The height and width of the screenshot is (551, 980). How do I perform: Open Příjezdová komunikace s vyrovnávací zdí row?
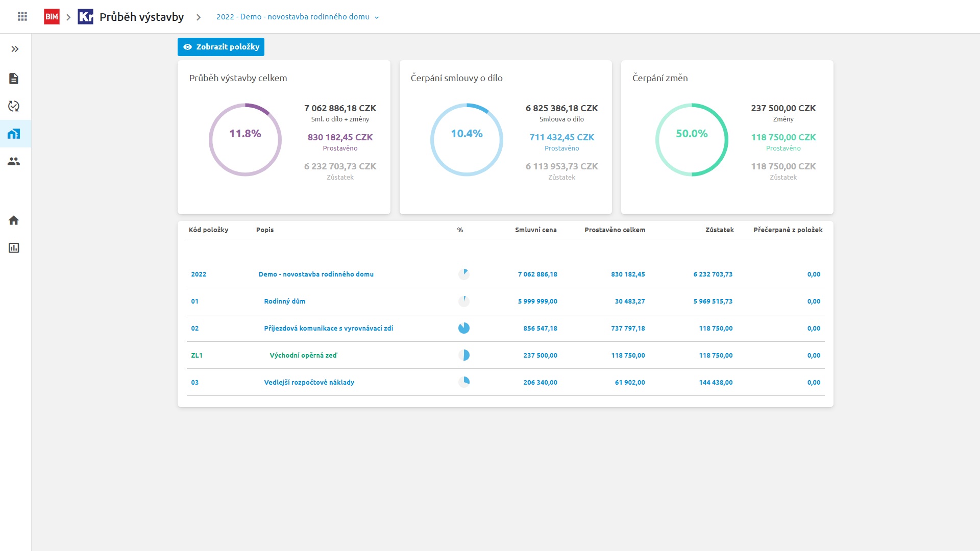[x=328, y=329]
